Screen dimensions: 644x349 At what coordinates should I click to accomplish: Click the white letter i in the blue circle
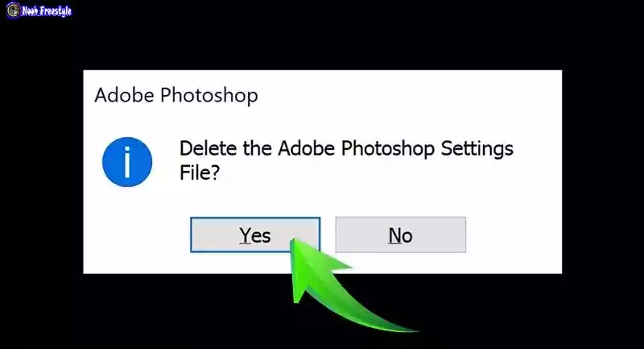tap(127, 162)
